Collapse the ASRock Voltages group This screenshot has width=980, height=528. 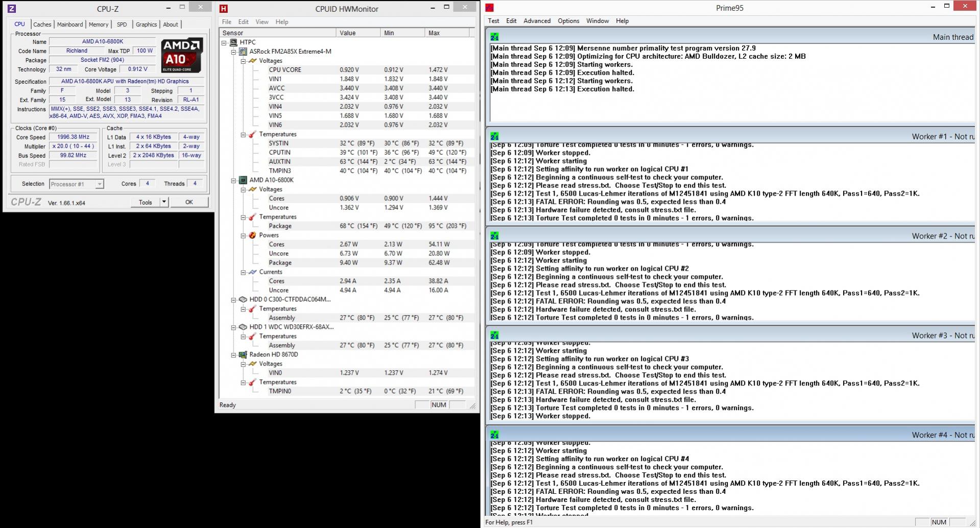pyautogui.click(x=244, y=61)
